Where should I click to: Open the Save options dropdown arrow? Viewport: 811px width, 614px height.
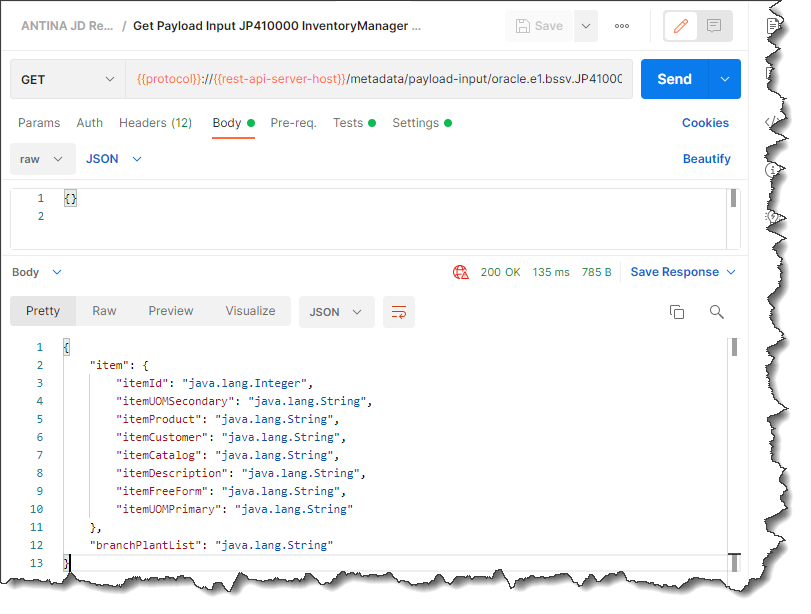[586, 26]
